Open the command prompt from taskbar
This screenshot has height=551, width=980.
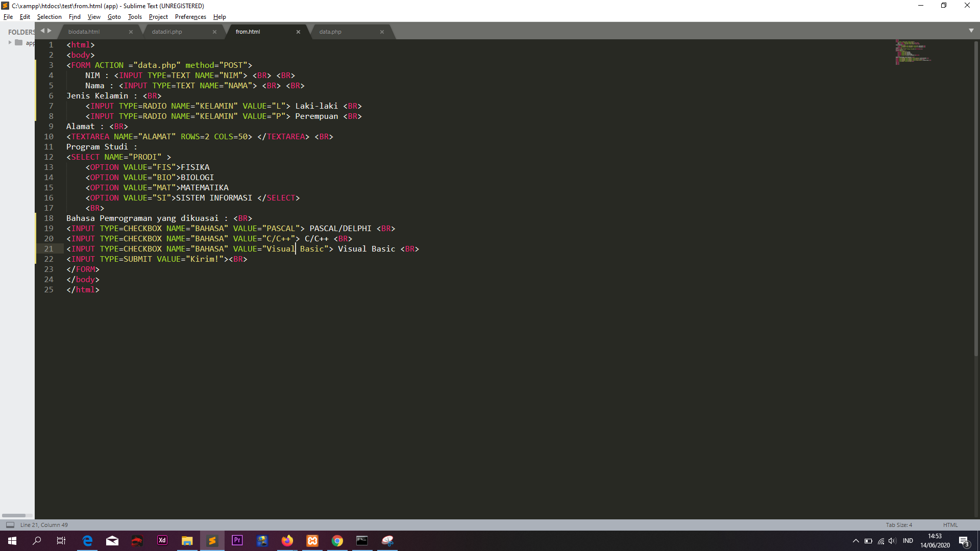click(362, 541)
